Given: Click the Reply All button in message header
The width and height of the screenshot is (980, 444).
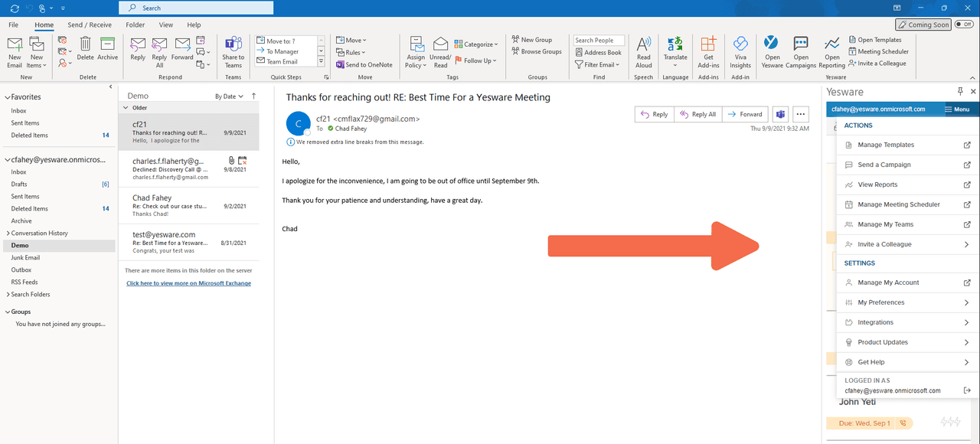Looking at the screenshot, I should [x=697, y=114].
